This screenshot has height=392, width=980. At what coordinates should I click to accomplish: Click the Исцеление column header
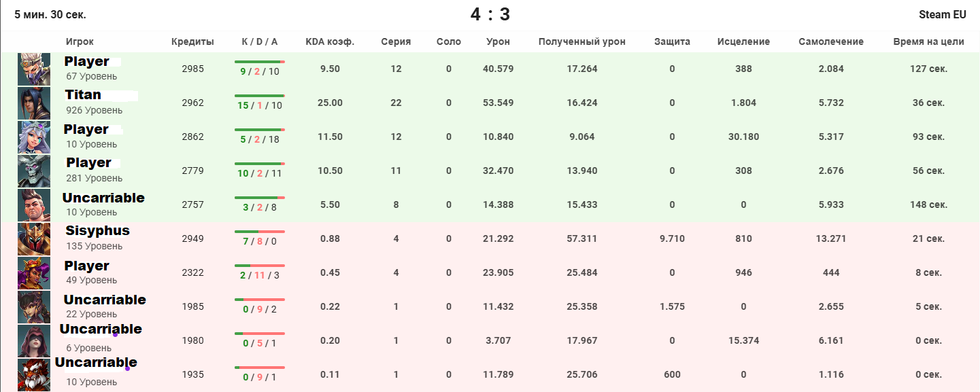743,41
